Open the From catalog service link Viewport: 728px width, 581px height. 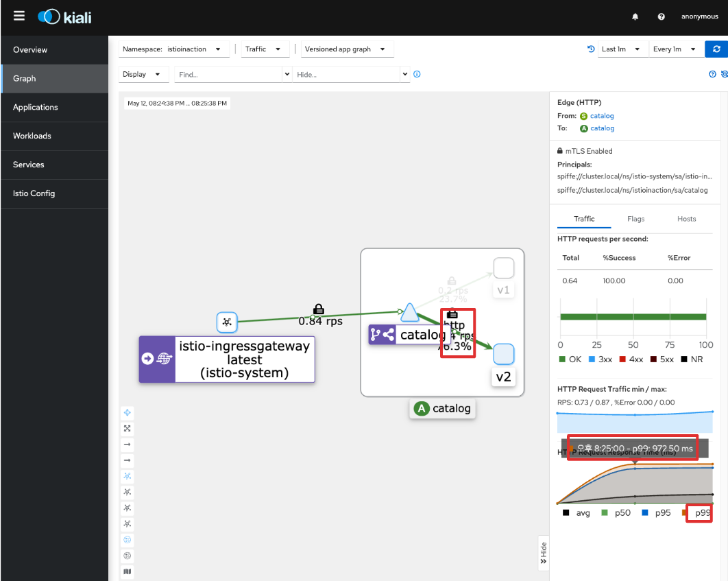click(602, 116)
